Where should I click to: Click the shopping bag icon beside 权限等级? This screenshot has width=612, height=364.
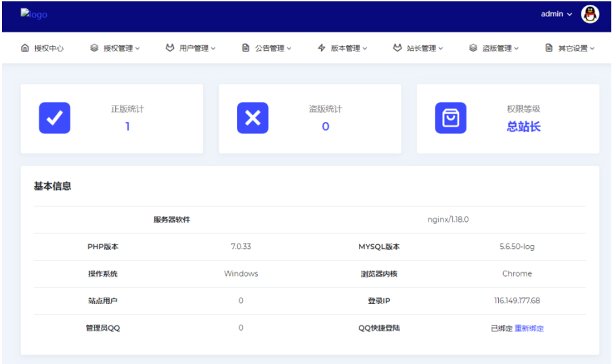click(x=450, y=118)
